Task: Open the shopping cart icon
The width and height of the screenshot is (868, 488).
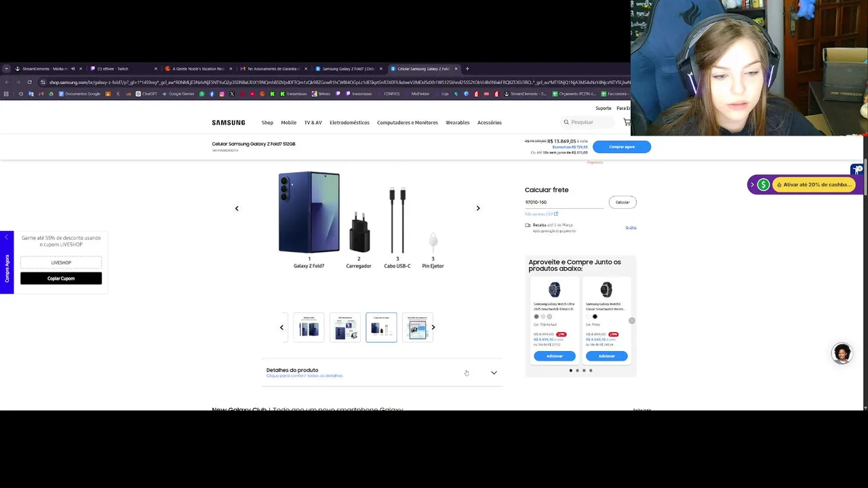Action: click(627, 122)
